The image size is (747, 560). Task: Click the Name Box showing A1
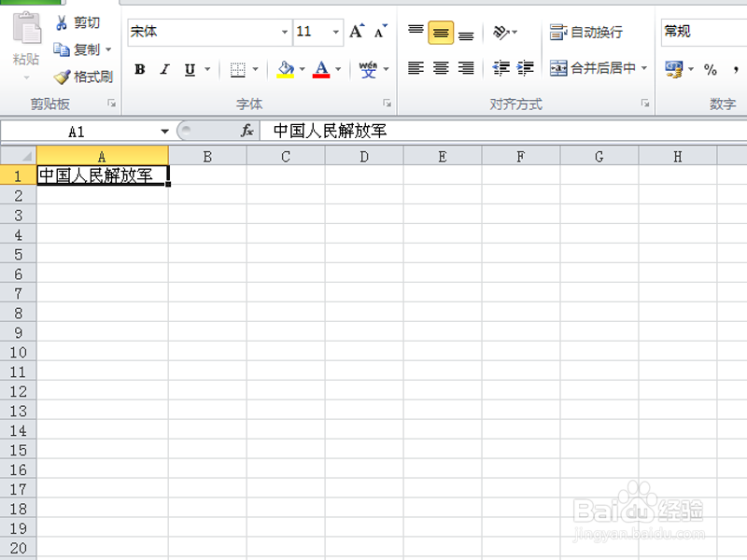tap(77, 132)
